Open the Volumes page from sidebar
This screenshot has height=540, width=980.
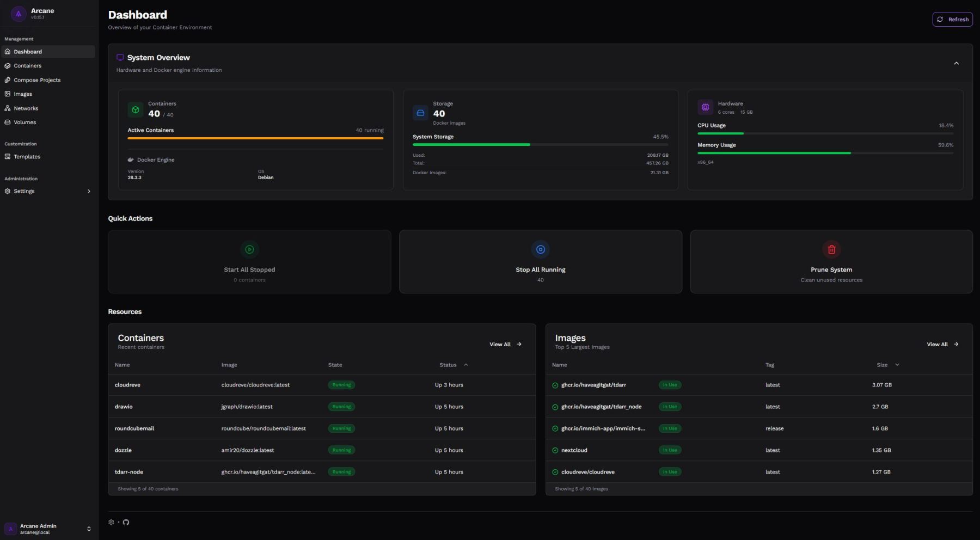25,122
